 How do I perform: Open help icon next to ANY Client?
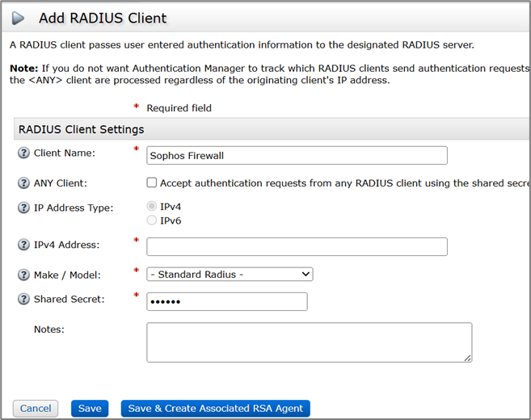(x=23, y=183)
